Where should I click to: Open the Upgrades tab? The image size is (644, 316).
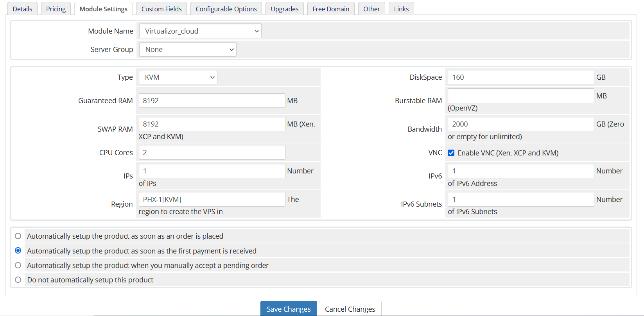285,9
